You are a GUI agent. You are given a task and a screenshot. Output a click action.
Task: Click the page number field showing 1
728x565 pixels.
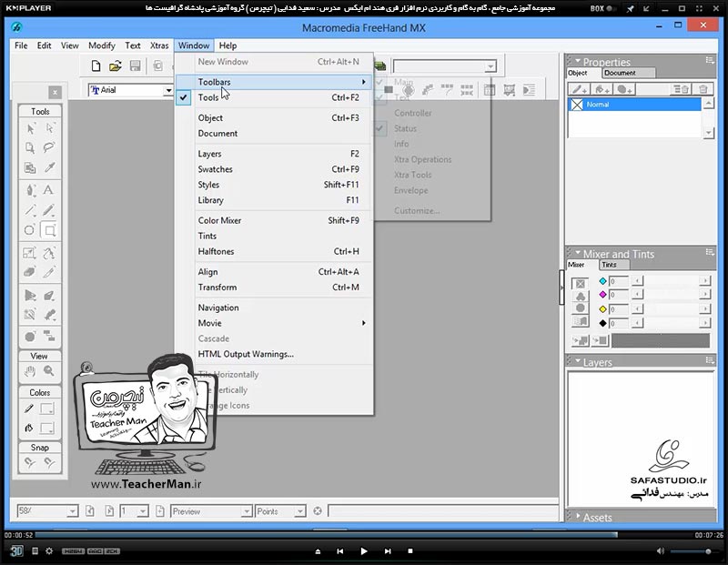pos(128,511)
